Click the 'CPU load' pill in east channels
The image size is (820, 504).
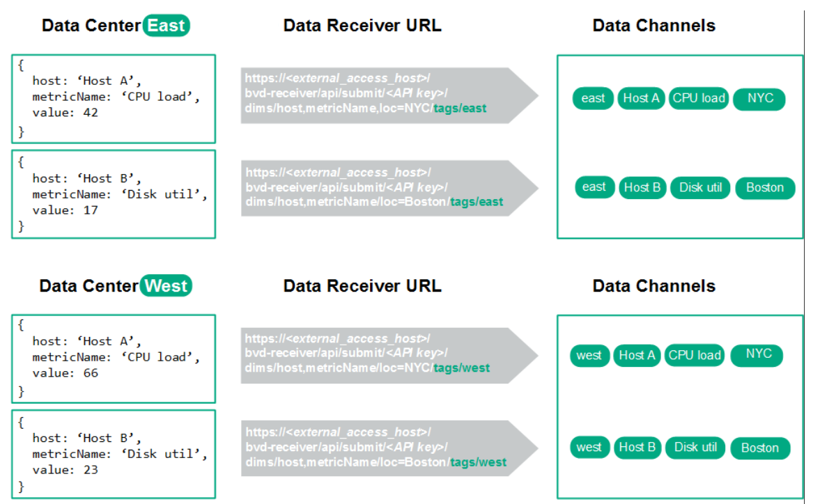point(698,98)
